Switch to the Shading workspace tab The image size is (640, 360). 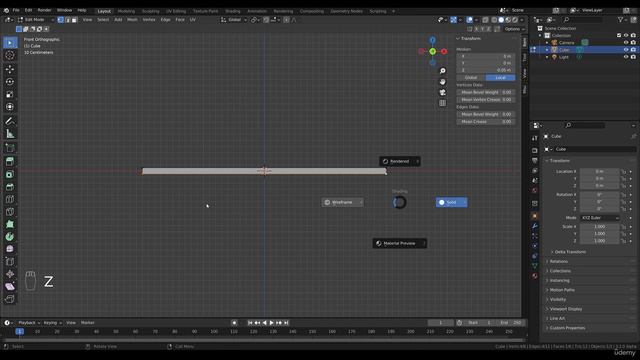pos(233,11)
